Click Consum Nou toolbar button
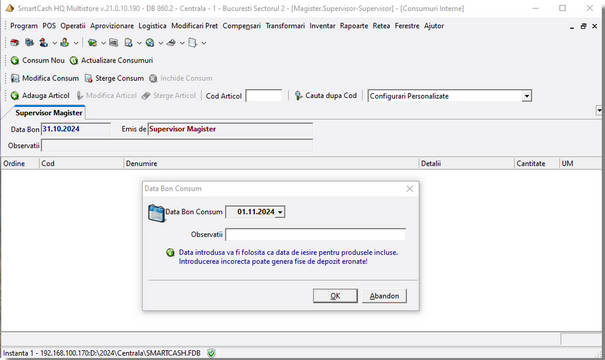This screenshot has width=605, height=360. click(x=37, y=60)
